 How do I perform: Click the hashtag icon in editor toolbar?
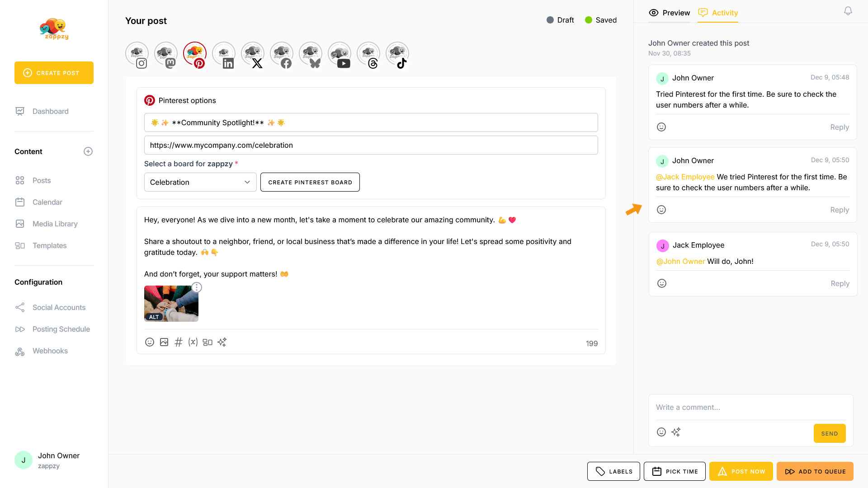[x=179, y=342]
